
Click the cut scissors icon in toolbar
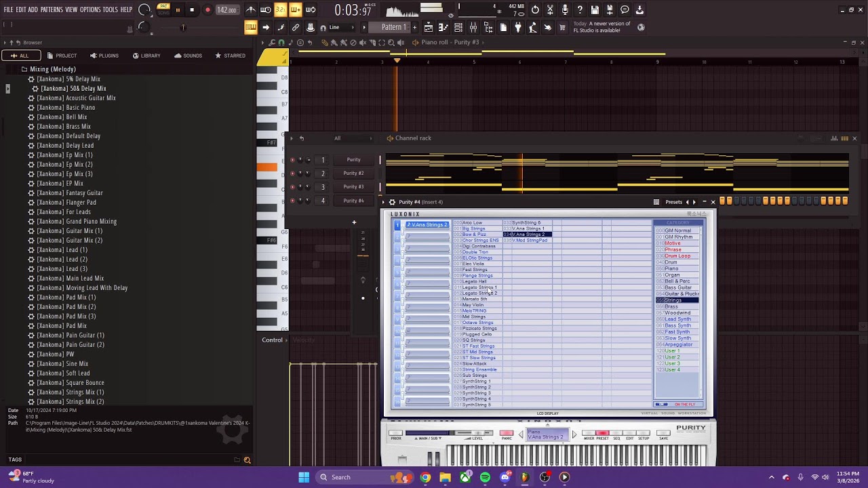pyautogui.click(x=550, y=9)
